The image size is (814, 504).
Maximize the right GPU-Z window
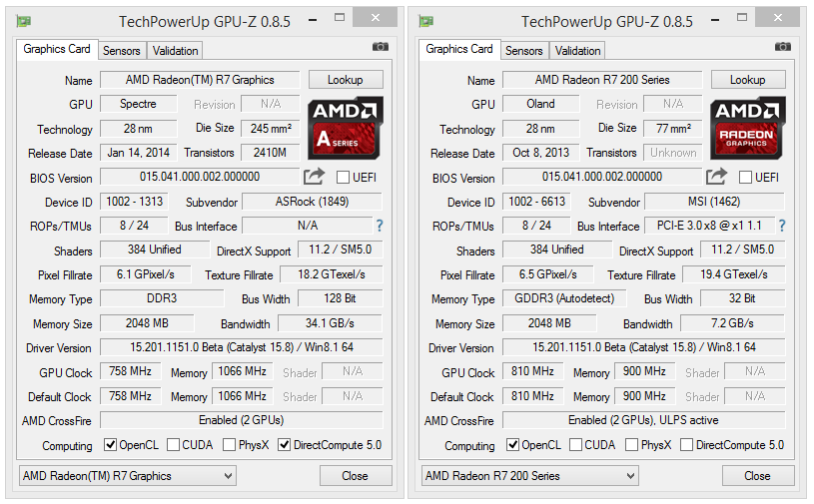click(x=742, y=18)
